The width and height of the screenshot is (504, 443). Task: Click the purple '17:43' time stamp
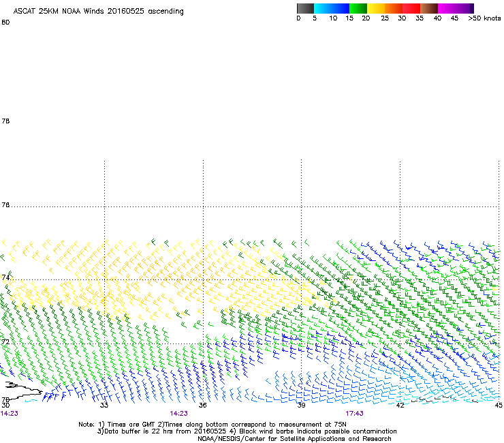(x=355, y=414)
